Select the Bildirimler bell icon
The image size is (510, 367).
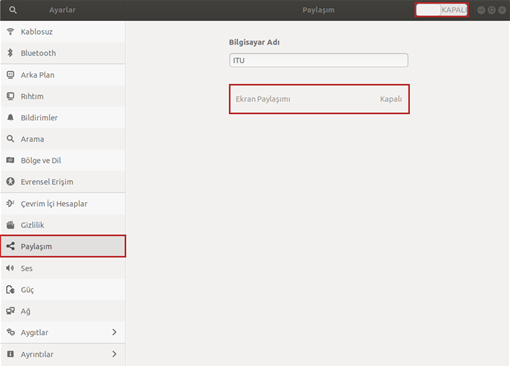[10, 117]
